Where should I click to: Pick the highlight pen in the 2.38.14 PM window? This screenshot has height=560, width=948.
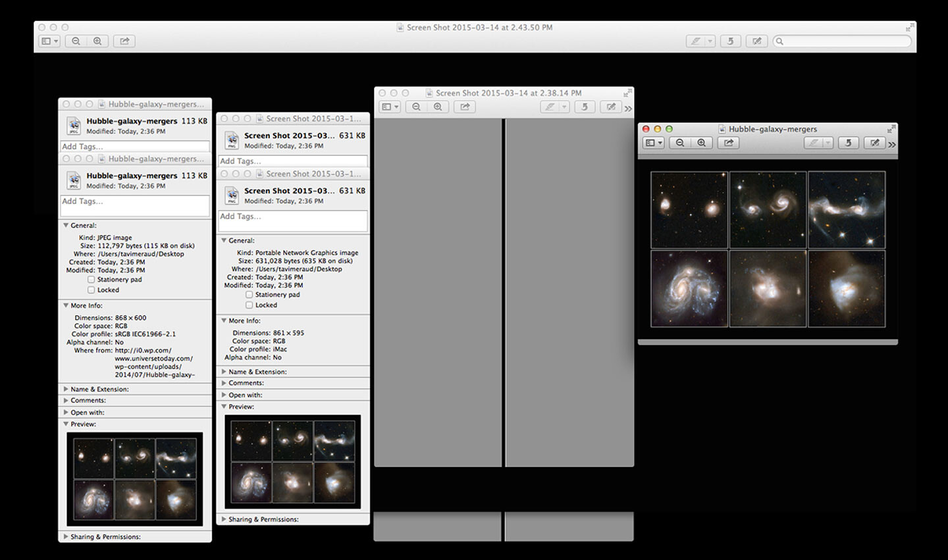click(550, 107)
